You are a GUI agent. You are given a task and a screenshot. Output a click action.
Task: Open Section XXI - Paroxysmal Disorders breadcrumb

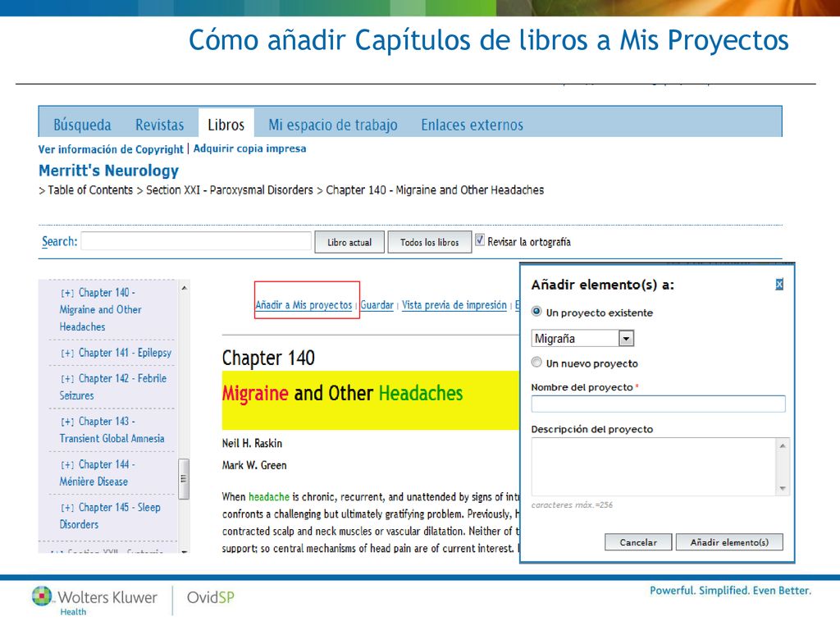(230, 190)
